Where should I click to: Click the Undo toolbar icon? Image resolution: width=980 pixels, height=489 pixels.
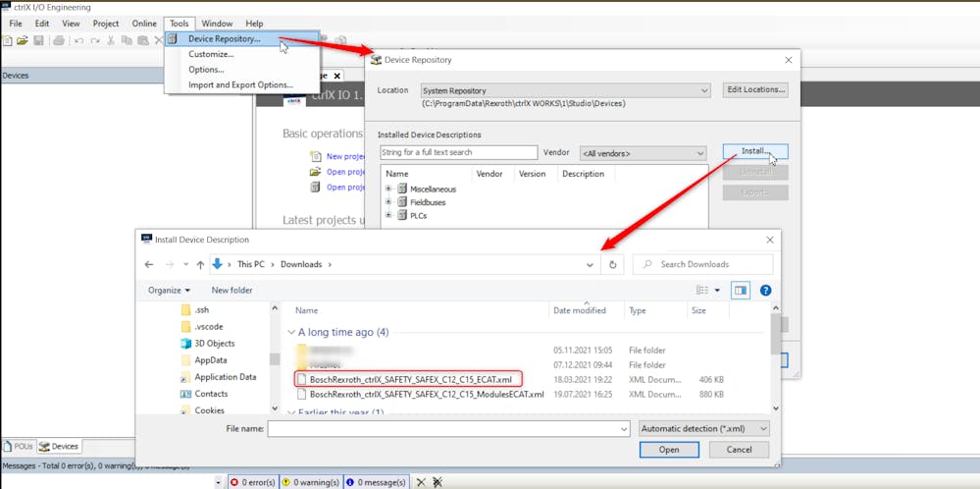click(x=78, y=40)
